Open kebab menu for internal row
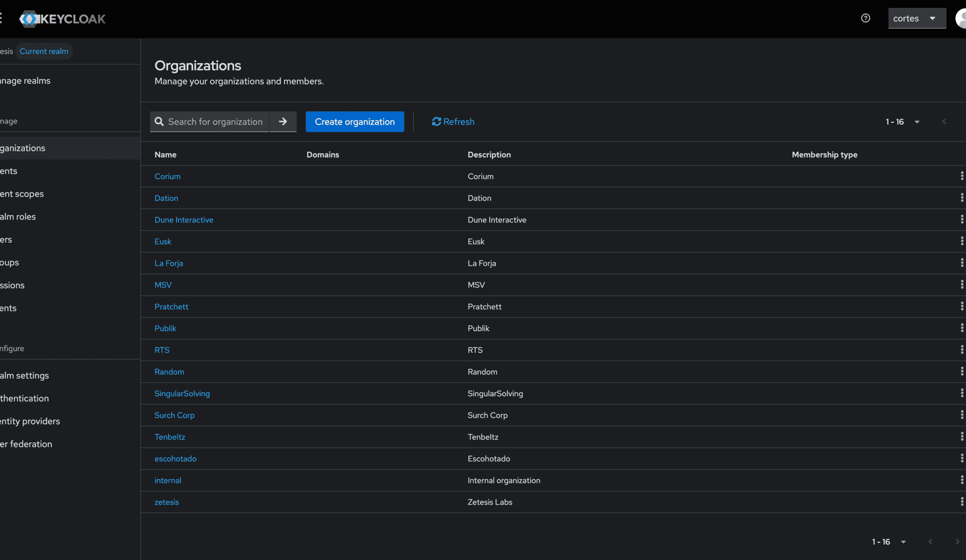Viewport: 966px width, 560px height. [962, 480]
